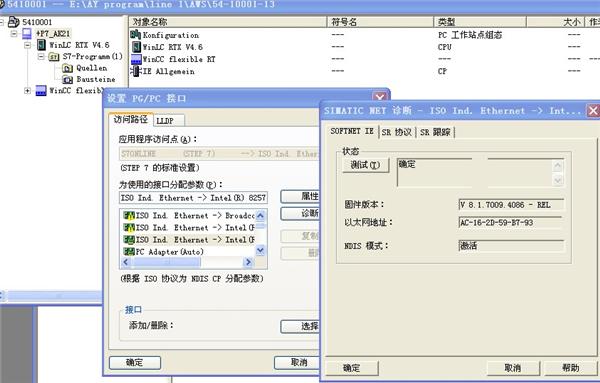Image resolution: width=600 pixels, height=383 pixels.
Task: Click icon of ISO Ind. Ethernet -> Broadcom entry
Action: [x=129, y=216]
